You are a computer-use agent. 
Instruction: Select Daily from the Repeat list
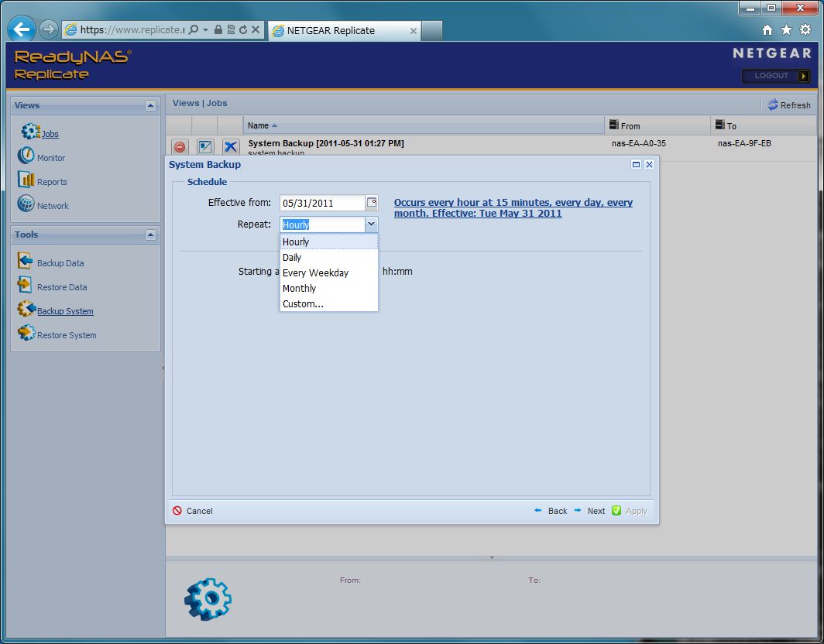click(x=292, y=258)
